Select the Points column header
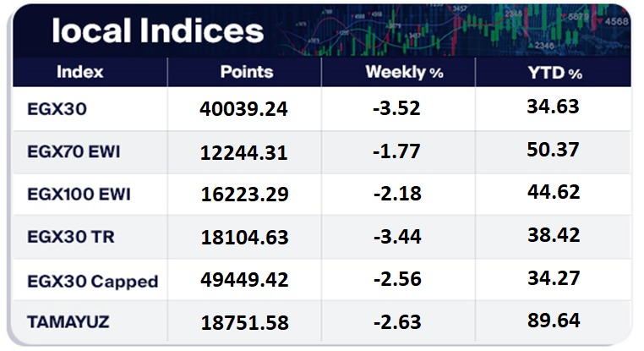The height and width of the screenshot is (351, 644). click(246, 72)
